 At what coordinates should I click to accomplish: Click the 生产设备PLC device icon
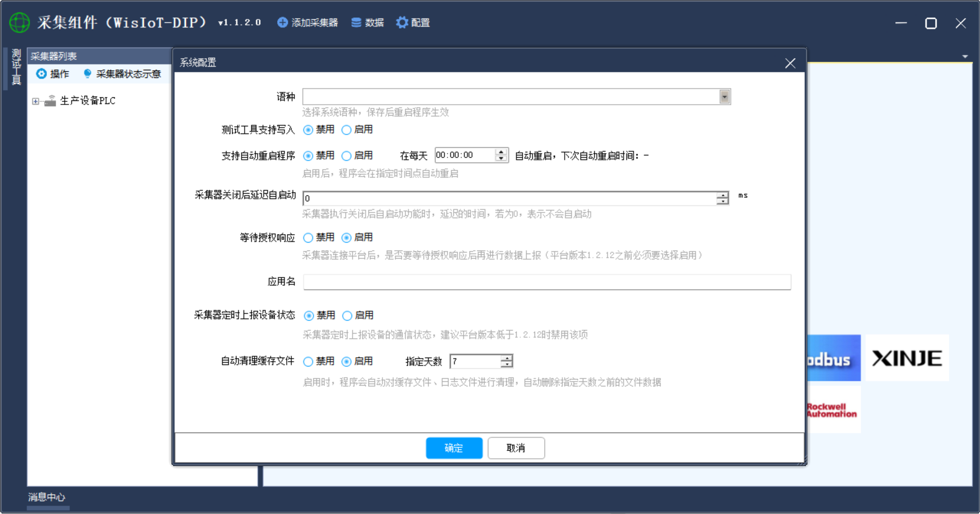pyautogui.click(x=50, y=100)
